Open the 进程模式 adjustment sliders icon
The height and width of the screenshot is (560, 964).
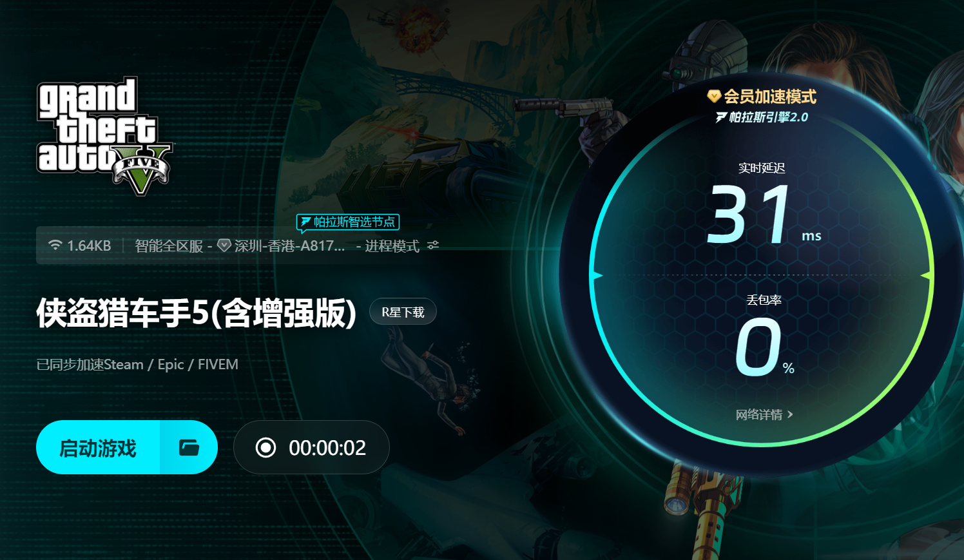pos(433,246)
